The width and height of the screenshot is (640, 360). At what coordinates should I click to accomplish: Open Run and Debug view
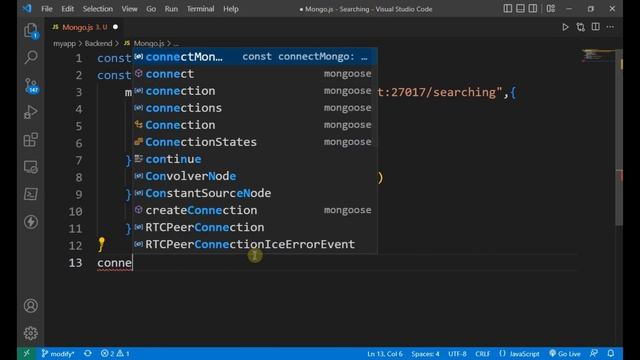pyautogui.click(x=31, y=112)
